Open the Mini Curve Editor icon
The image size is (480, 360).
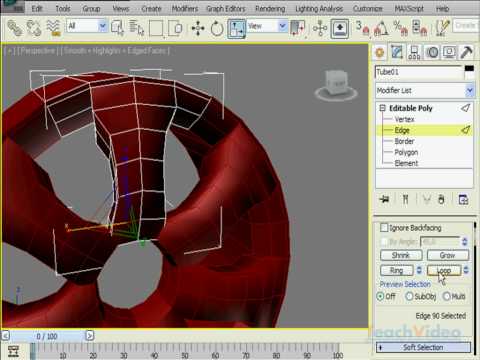click(x=13, y=351)
